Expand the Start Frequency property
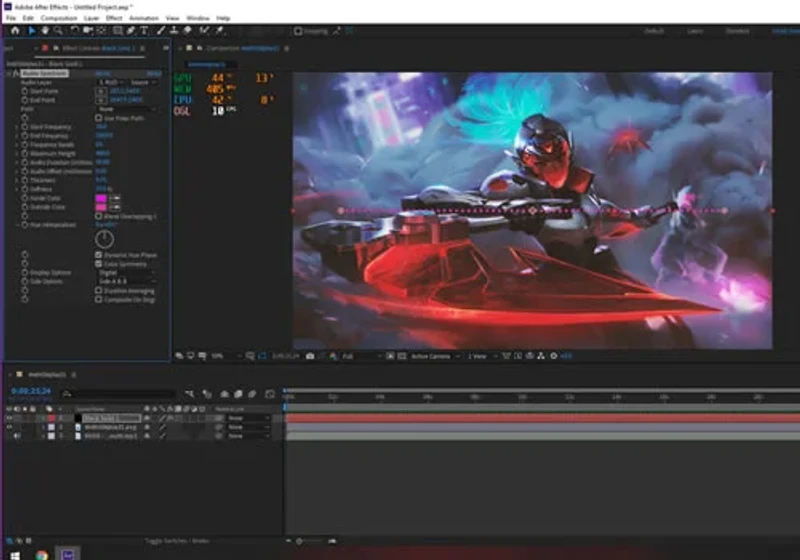 coord(17,127)
